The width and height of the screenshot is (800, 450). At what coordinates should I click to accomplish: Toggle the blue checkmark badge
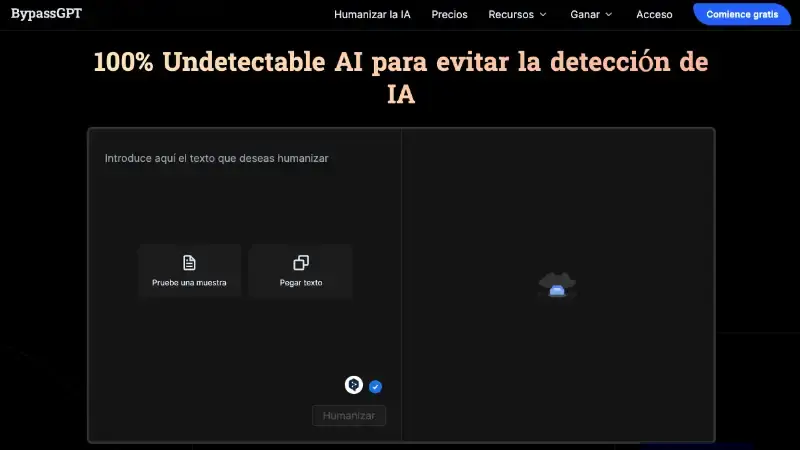point(376,387)
